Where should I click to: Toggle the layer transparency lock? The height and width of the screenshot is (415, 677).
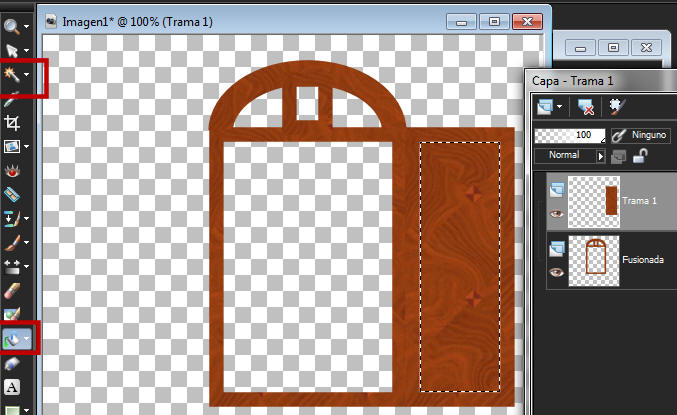pos(639,156)
